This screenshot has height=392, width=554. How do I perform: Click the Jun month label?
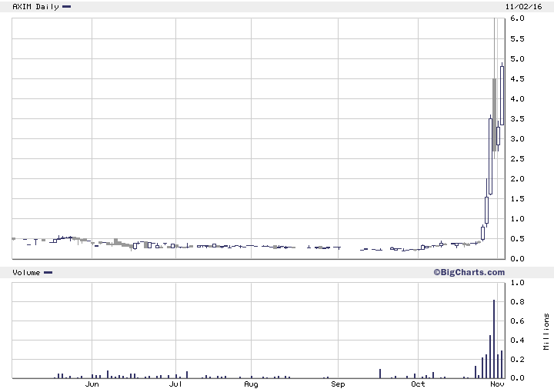(x=92, y=384)
